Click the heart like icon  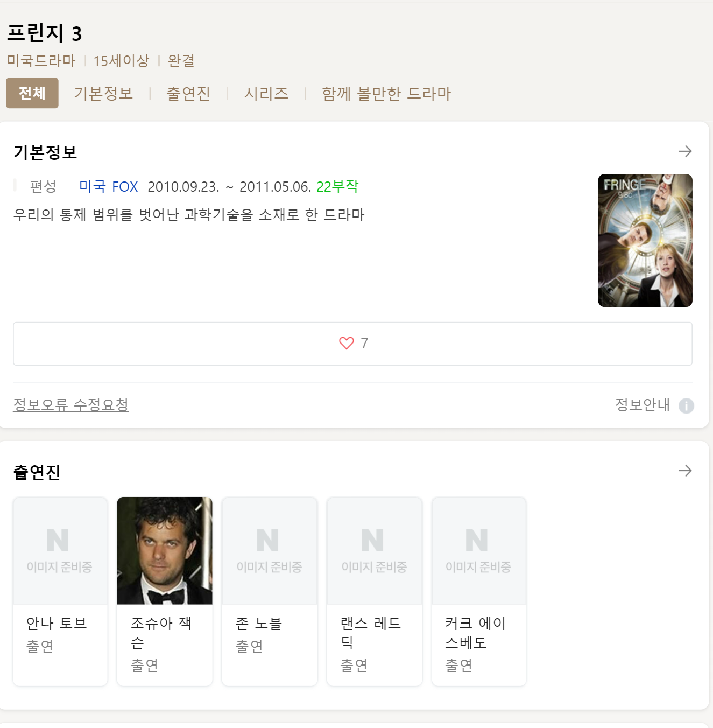(x=347, y=343)
